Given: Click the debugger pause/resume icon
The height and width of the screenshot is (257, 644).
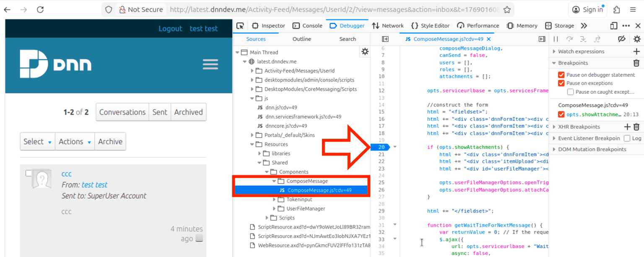Looking at the screenshot, I should (556, 39).
